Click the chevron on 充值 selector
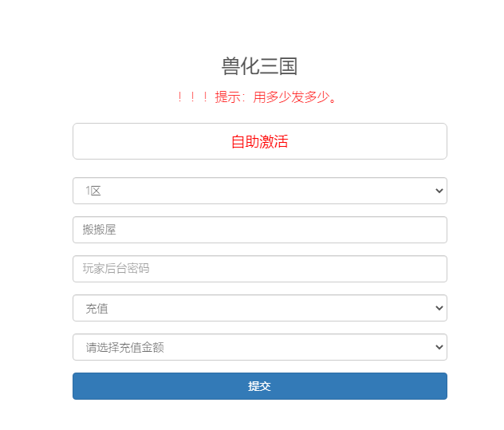 (439, 308)
